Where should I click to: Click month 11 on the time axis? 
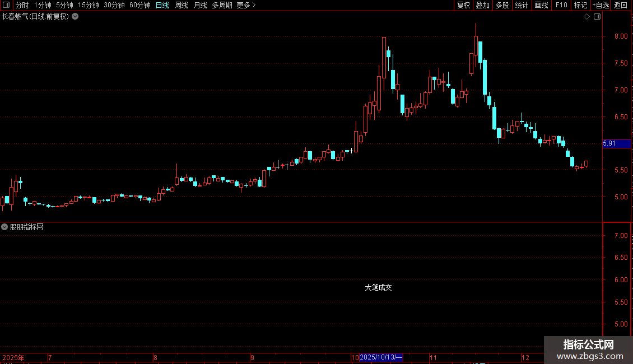point(433,357)
